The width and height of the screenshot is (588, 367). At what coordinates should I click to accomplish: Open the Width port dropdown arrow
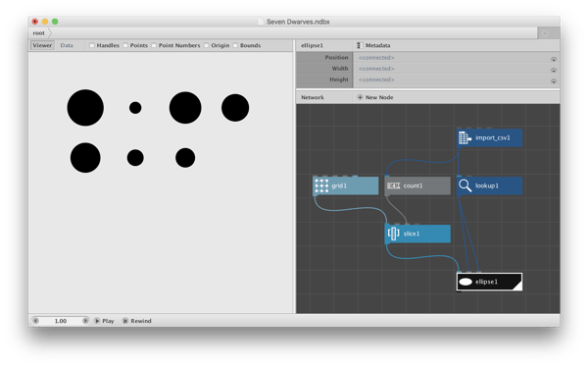(x=554, y=71)
